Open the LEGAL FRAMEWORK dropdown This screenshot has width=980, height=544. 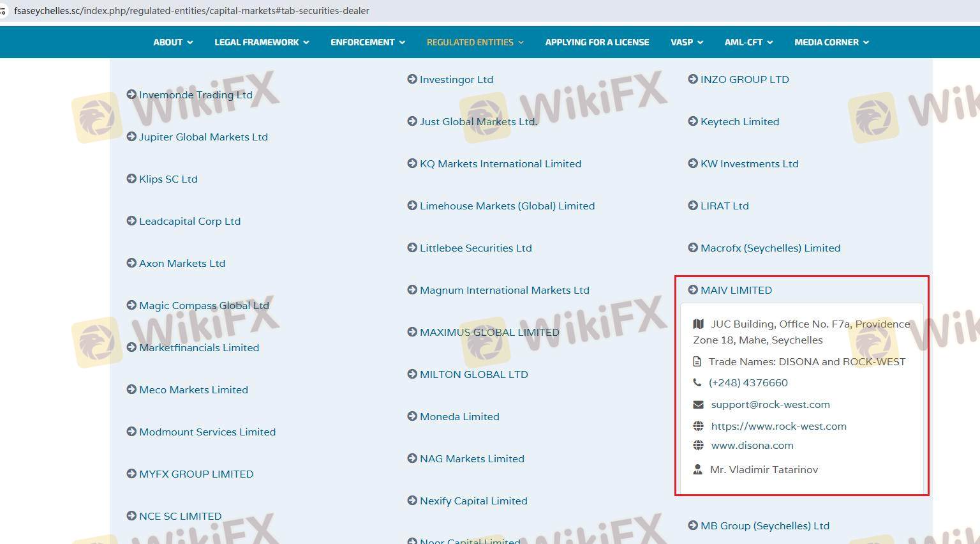tap(262, 42)
